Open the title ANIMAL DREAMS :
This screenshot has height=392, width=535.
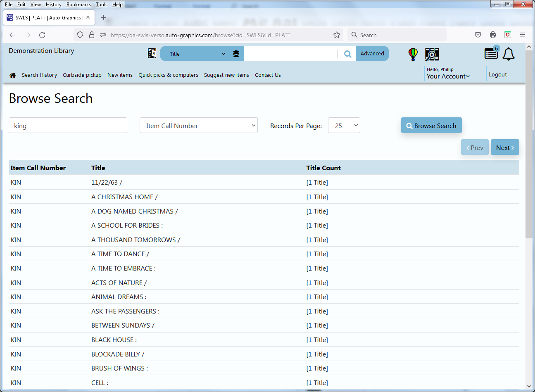[x=119, y=297]
